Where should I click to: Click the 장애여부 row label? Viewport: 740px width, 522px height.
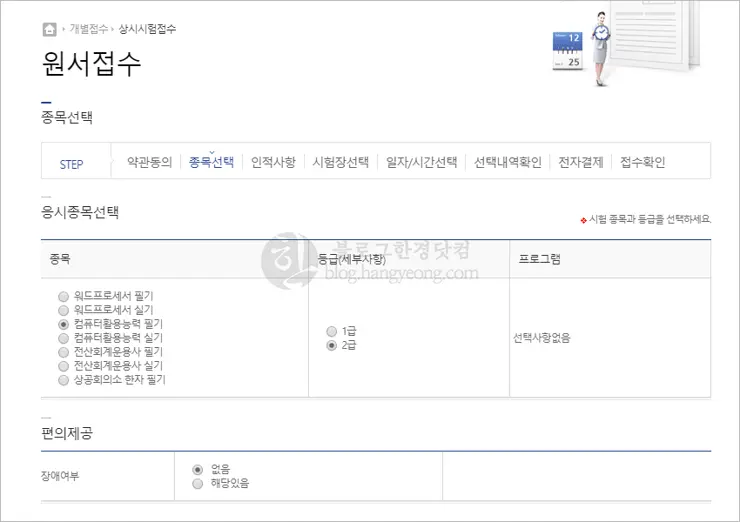pyautogui.click(x=60, y=476)
